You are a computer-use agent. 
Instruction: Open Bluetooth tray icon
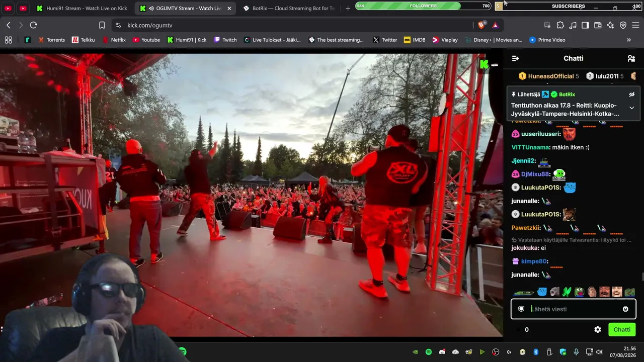pyautogui.click(x=536, y=352)
